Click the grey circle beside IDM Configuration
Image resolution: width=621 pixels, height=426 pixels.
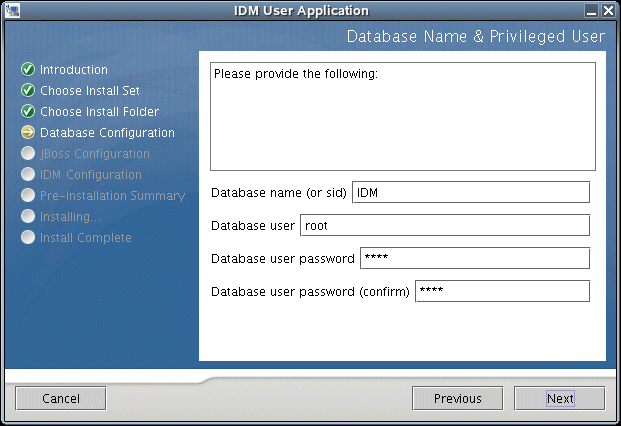pyautogui.click(x=28, y=175)
